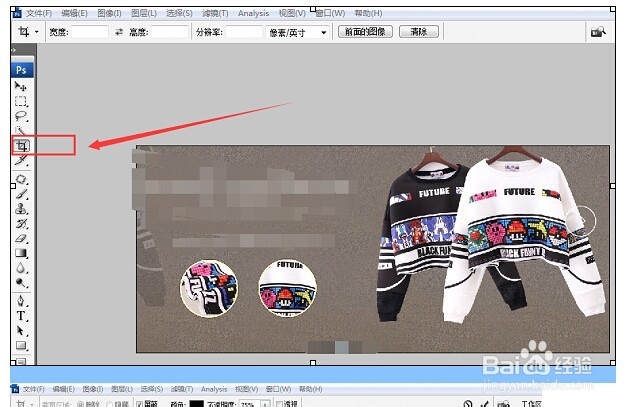Select the Move tool in the toolbox
The height and width of the screenshot is (407, 628).
[20, 86]
